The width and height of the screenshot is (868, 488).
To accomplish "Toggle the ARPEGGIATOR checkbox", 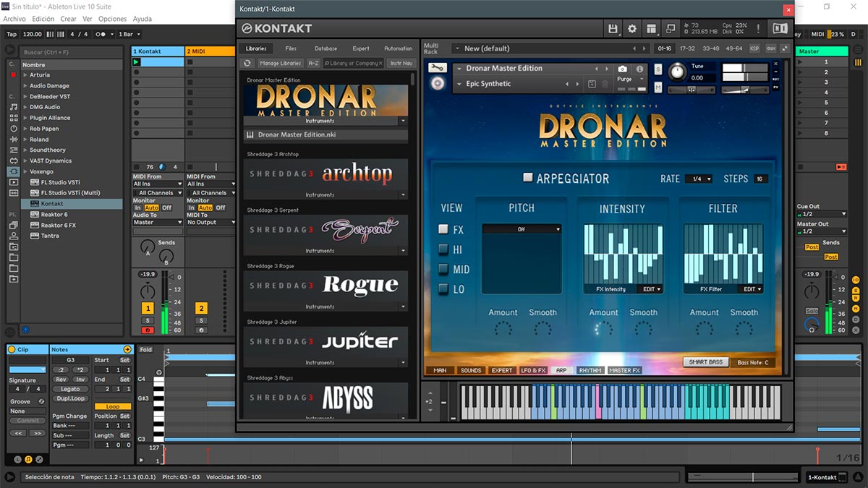I will pos(528,178).
